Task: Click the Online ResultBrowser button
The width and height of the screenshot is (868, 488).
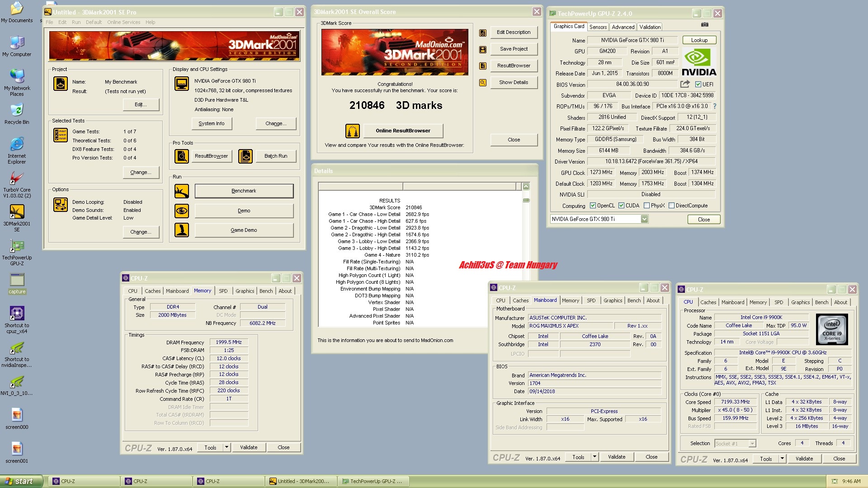Action: pos(403,131)
